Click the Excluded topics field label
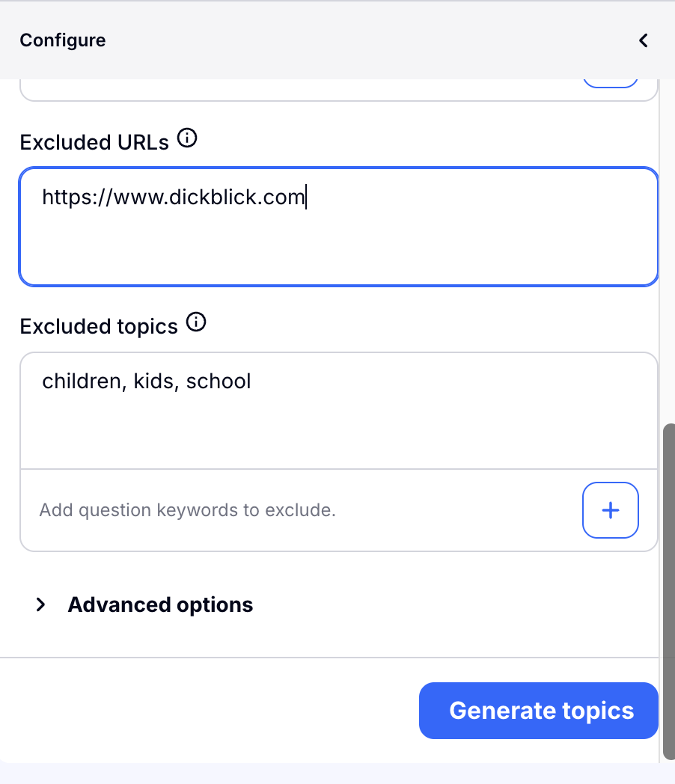Image resolution: width=675 pixels, height=784 pixels. click(x=99, y=327)
